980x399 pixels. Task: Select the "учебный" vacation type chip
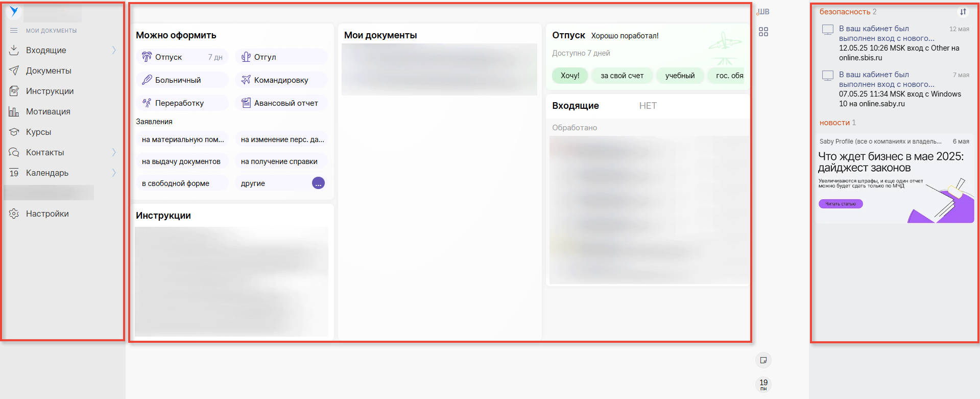tap(680, 76)
